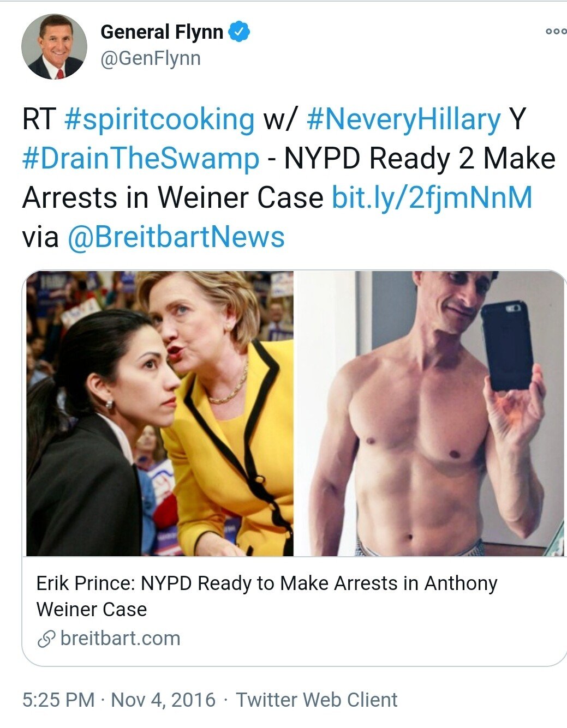
Task: Click the Nov 4, 2016 date
Action: coord(163,700)
